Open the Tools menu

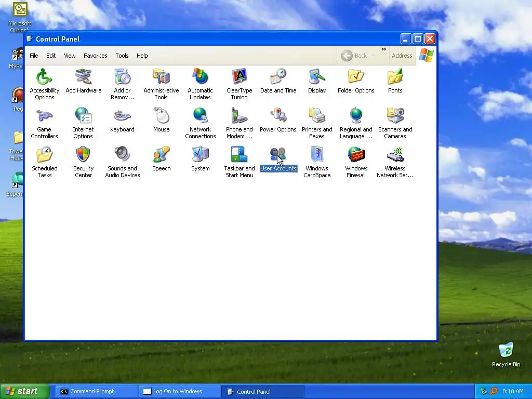(x=122, y=56)
